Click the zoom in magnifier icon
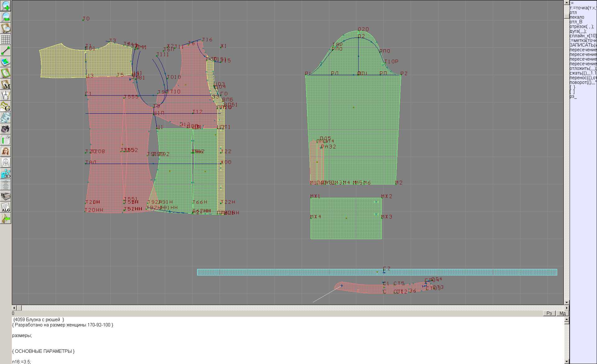This screenshot has height=364, width=597. [x=6, y=6]
